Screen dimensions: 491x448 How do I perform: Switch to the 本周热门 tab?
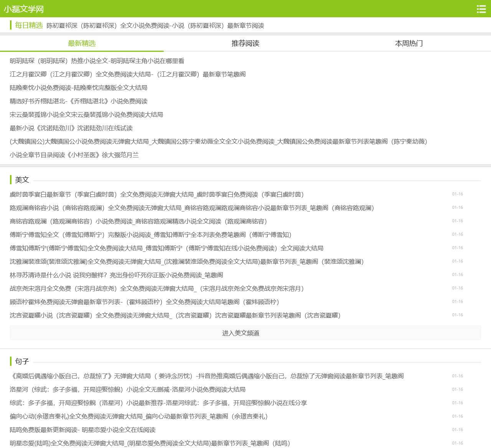click(409, 43)
